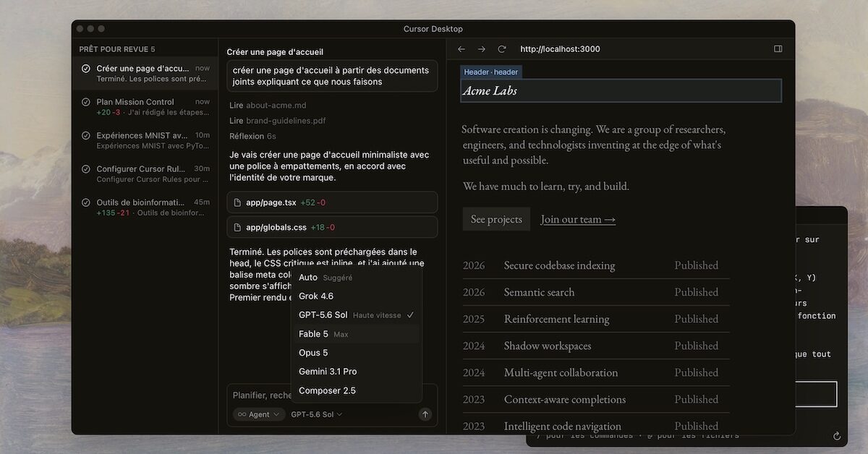
Task: Click the PRÊT POUR REVUE 5 heading
Action: coord(117,49)
